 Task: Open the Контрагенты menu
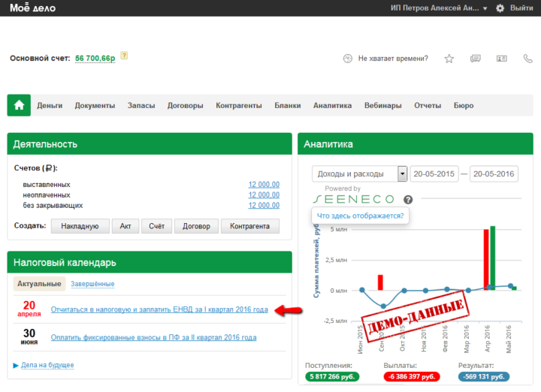(239, 105)
